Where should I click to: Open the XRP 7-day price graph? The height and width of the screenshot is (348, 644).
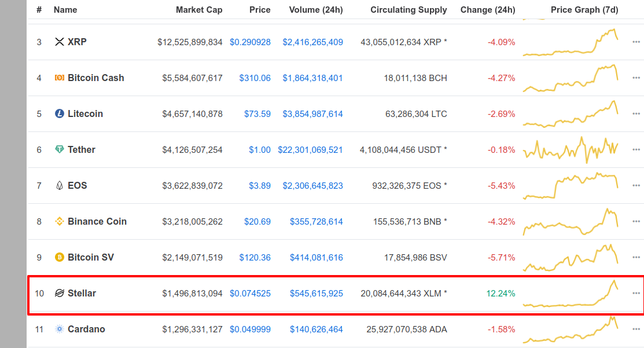571,42
